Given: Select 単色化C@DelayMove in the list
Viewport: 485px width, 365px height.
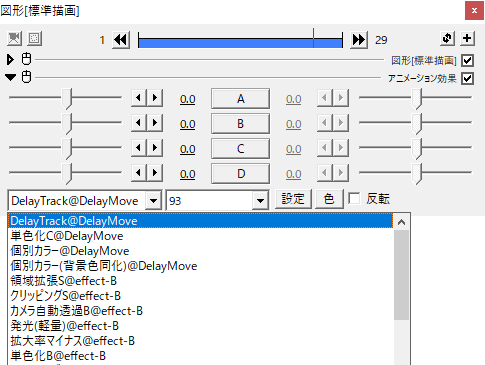Looking at the screenshot, I should [x=201, y=236].
